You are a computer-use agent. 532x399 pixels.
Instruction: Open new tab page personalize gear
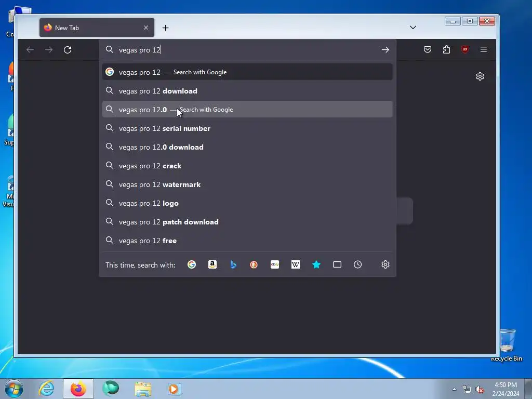(x=480, y=76)
